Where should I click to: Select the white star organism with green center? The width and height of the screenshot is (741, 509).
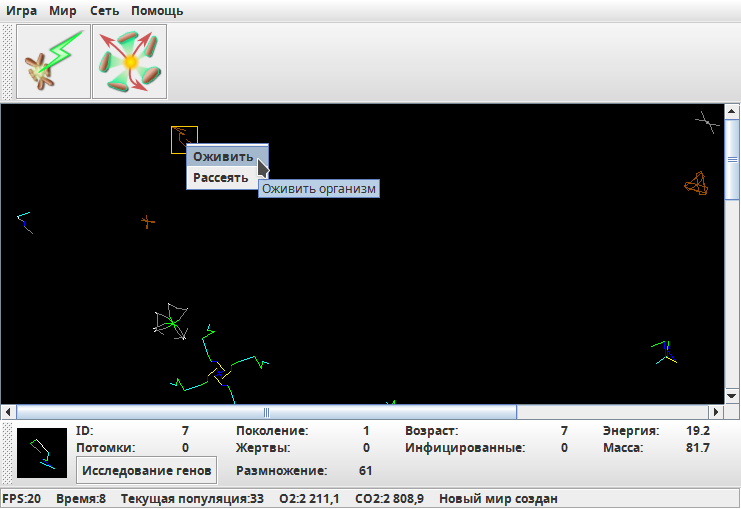[x=171, y=322]
